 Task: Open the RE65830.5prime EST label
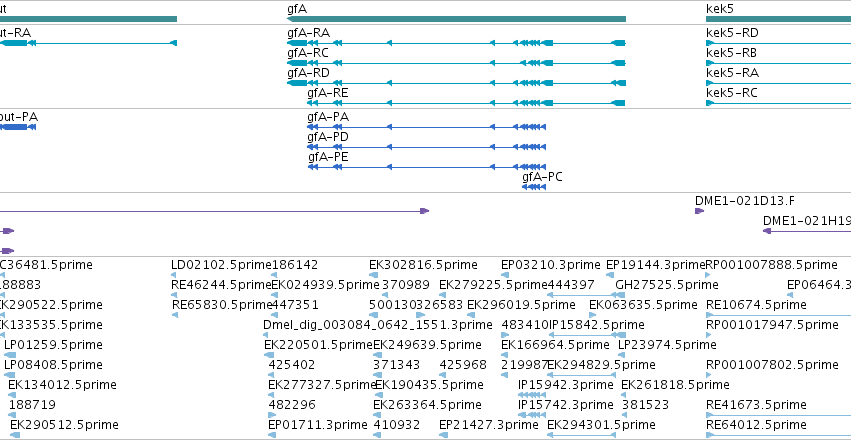pos(221,305)
